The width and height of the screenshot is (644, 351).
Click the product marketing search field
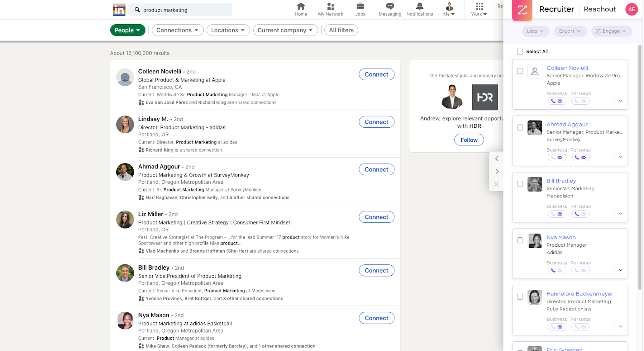180,10
